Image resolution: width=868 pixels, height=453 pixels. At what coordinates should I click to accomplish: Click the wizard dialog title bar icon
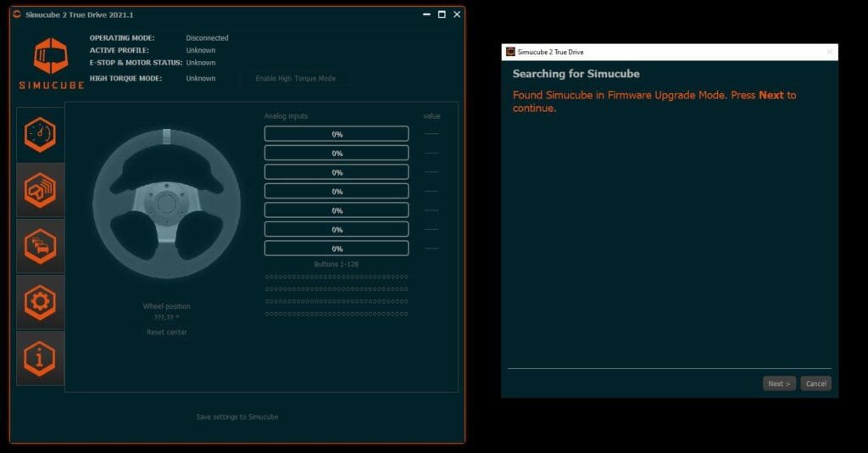[x=510, y=52]
